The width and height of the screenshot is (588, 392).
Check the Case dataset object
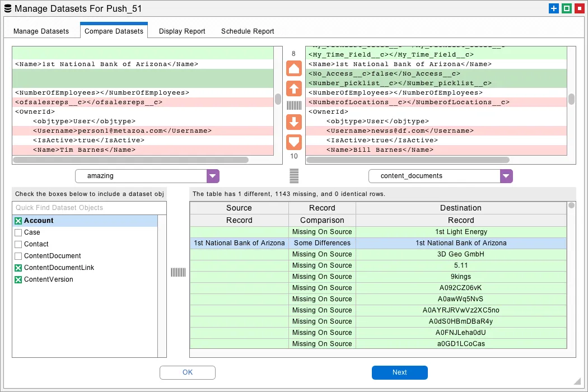(18, 232)
